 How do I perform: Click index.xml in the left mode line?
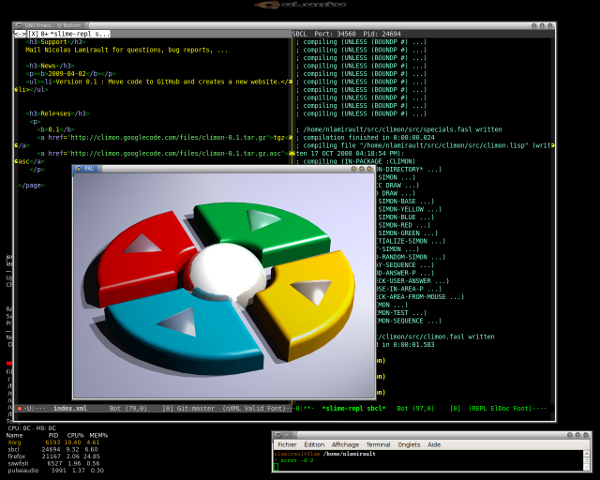[x=70, y=408]
